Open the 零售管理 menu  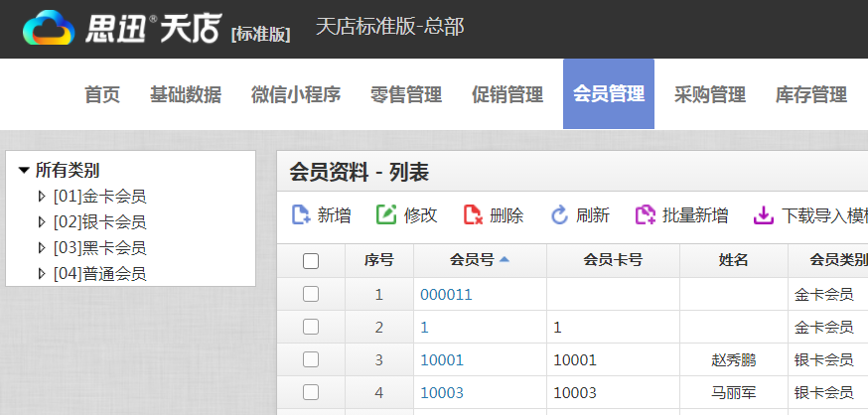(406, 94)
